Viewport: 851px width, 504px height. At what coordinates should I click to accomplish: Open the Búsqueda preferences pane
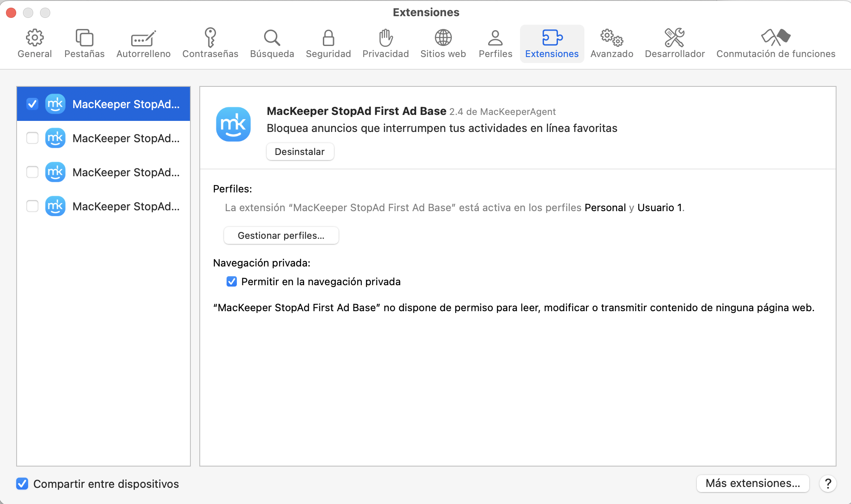coord(272,43)
